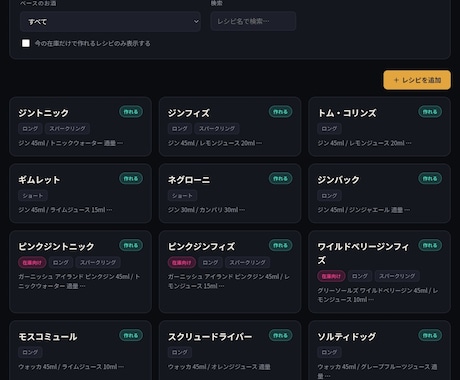Click the 作れる badge on ワイルドベリージンフィズ
The height and width of the screenshot is (380, 460).
pos(430,245)
